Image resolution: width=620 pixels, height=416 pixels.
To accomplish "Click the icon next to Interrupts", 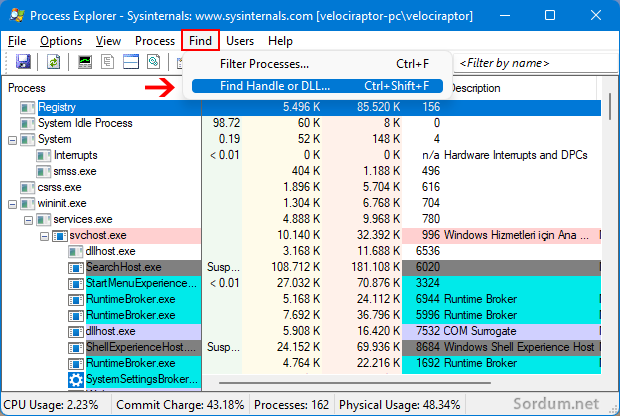I will pos(43,155).
